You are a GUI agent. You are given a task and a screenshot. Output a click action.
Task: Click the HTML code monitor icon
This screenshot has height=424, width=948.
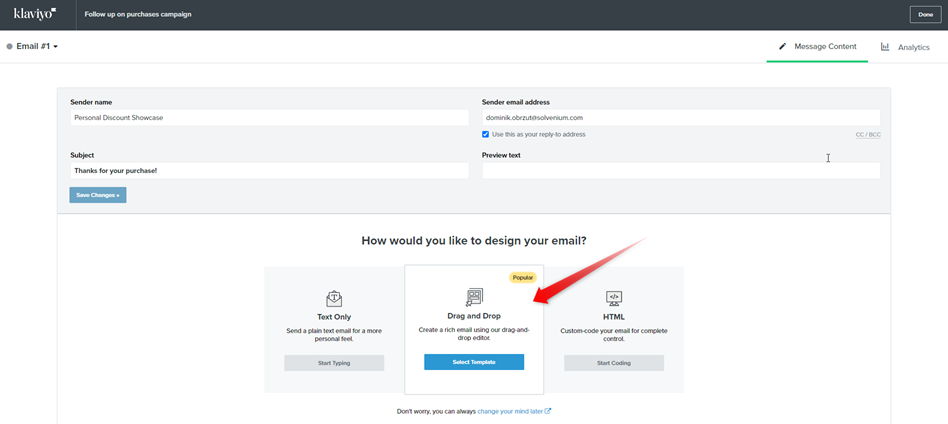pos(614,298)
